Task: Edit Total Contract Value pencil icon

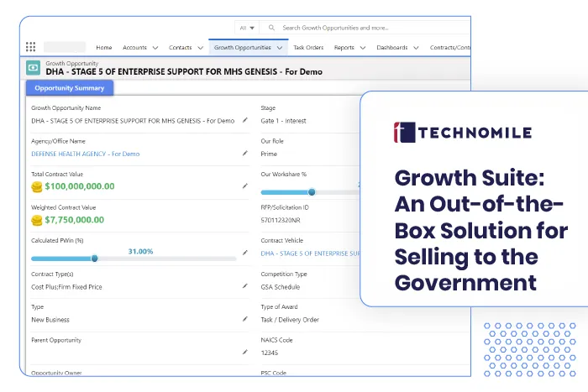Action: pos(245,186)
